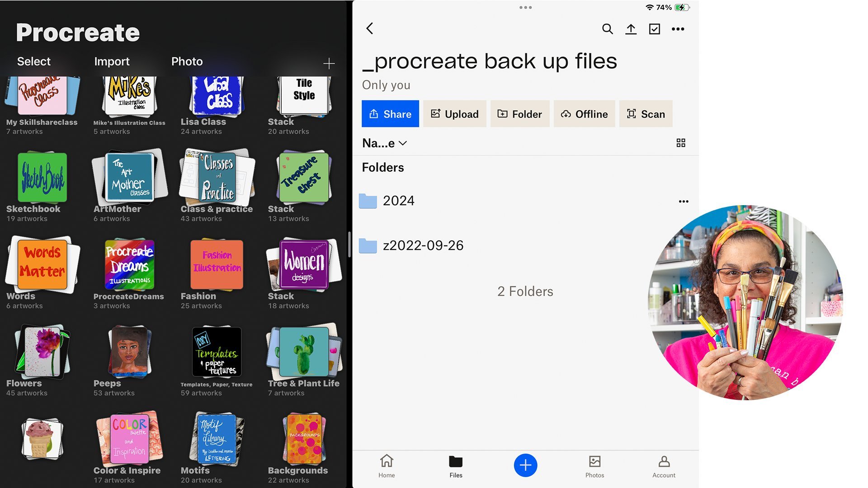Toggle the three-dot menu on 2024 folder

click(x=683, y=202)
